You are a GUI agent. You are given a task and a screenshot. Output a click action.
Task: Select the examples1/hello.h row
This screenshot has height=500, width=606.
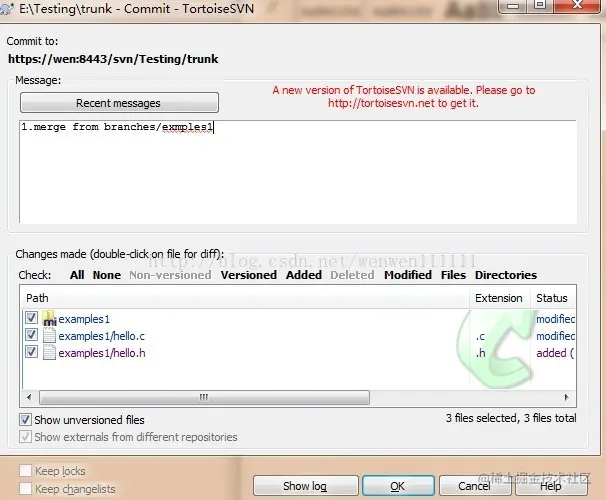click(x=299, y=353)
